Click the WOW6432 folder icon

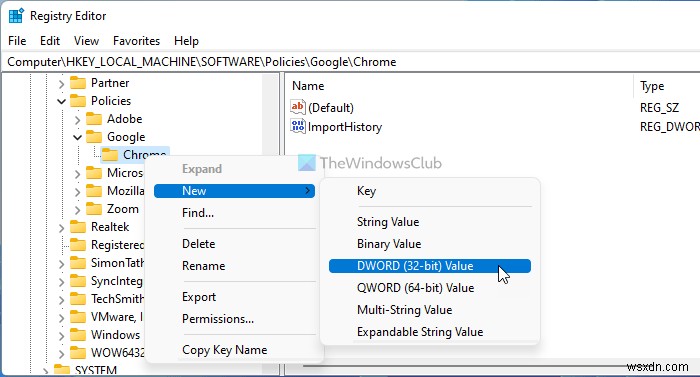click(78, 353)
